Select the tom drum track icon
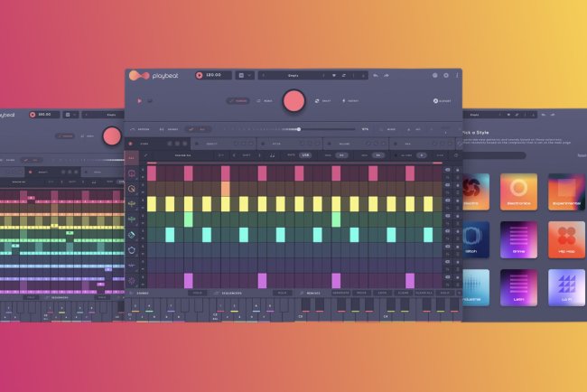Image resolution: width=587 pixels, height=392 pixels. 132,250
